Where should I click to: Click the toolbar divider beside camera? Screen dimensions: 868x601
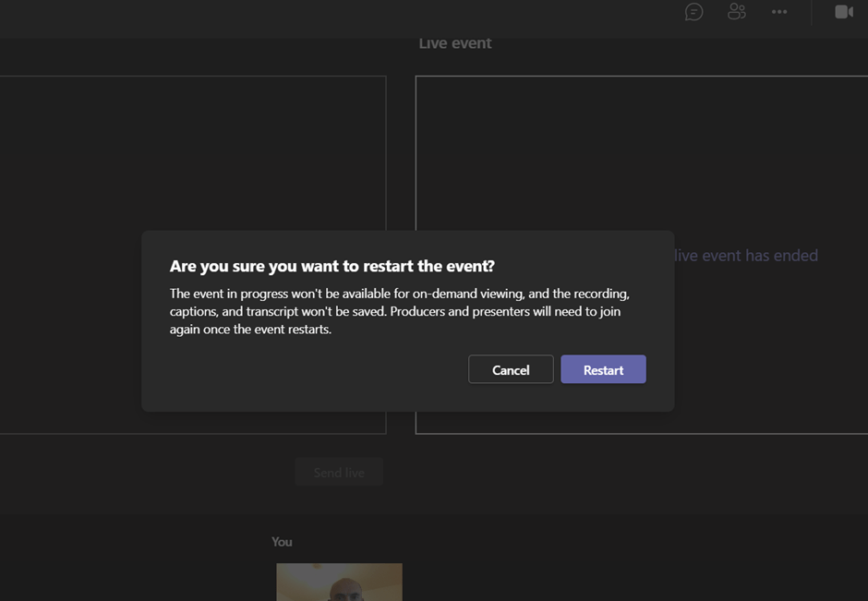coord(812,12)
